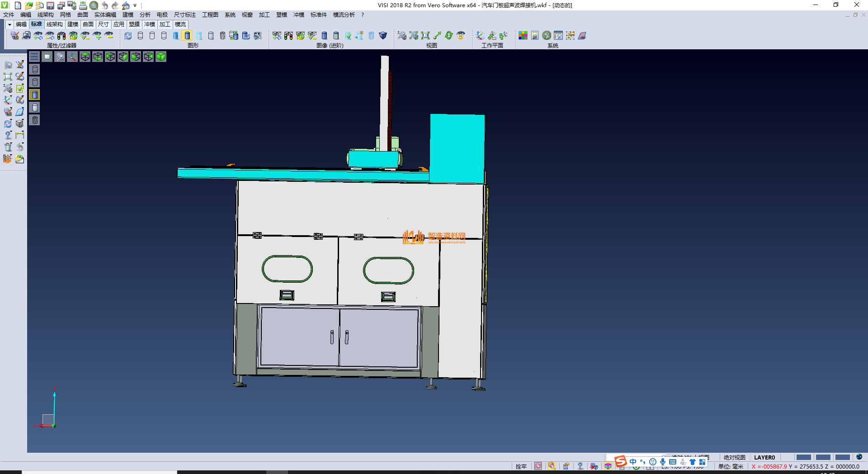Click the blue help question mark in status bar

[580, 466]
